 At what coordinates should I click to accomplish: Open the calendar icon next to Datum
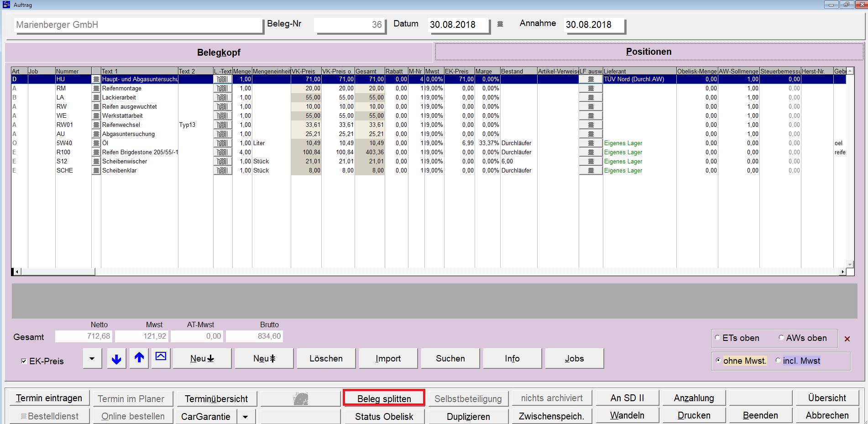(x=500, y=24)
